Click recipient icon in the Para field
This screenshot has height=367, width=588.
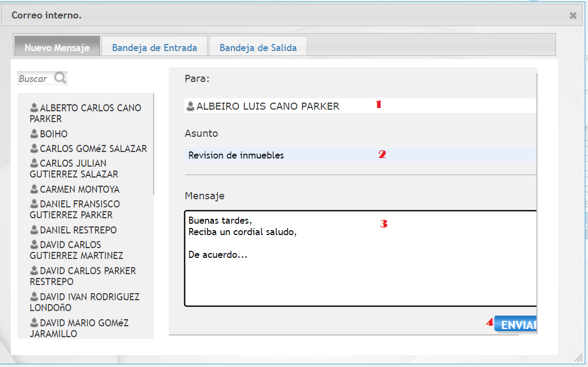191,106
